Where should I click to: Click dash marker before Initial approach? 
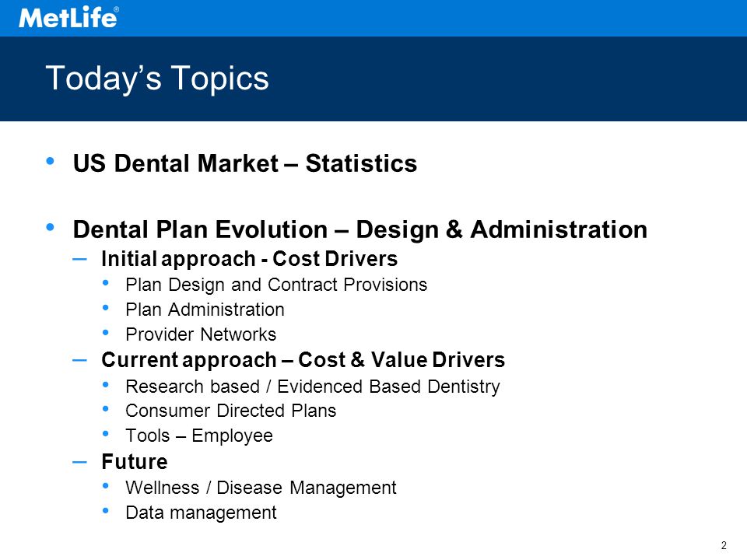(79, 260)
